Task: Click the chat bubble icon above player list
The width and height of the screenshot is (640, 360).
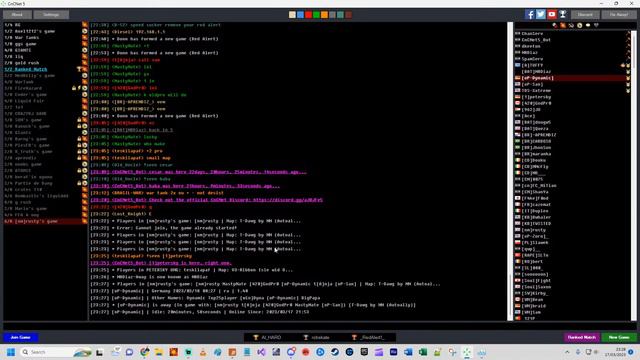Action: [x=588, y=25]
